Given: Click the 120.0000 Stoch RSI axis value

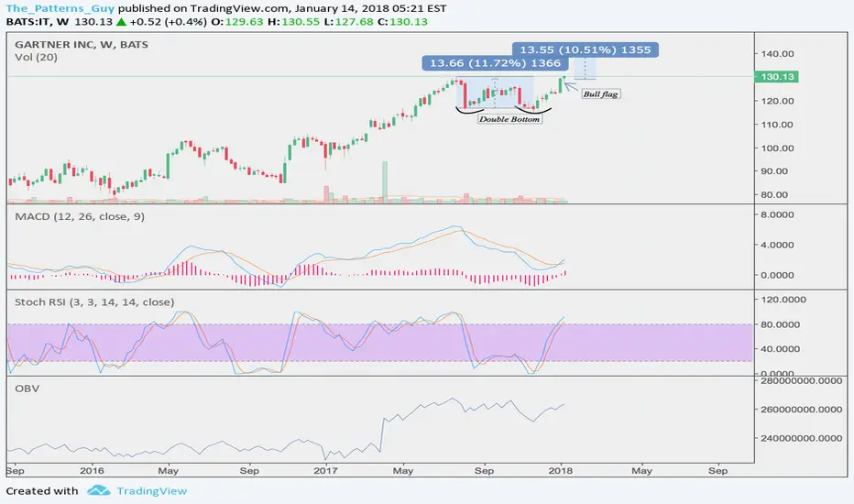Looking at the screenshot, I should tap(783, 300).
